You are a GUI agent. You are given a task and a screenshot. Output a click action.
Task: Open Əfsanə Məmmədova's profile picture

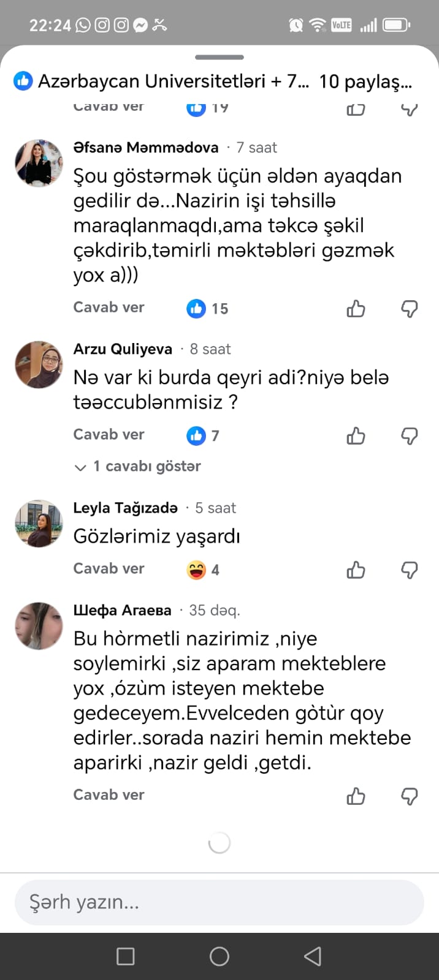pyautogui.click(x=39, y=163)
